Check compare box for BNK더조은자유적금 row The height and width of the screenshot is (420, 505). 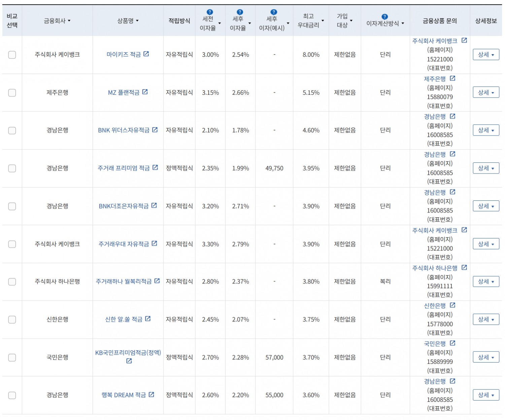12,206
